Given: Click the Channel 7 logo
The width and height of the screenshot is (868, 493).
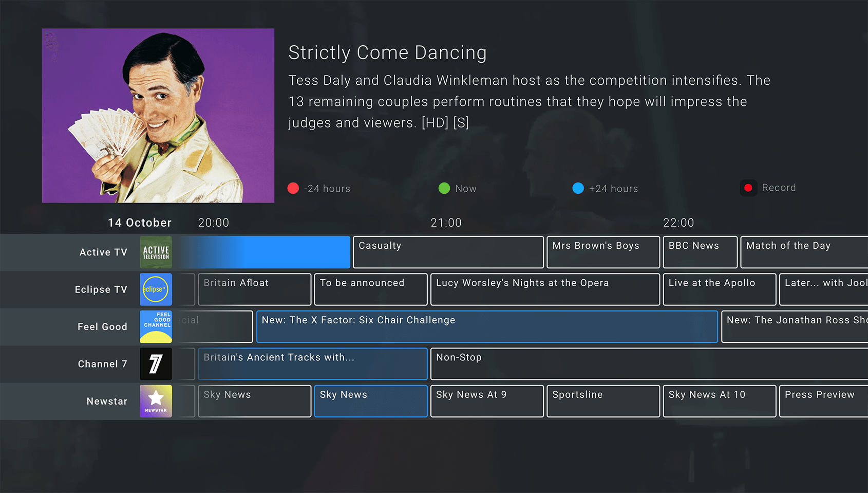Looking at the screenshot, I should coord(156,364).
